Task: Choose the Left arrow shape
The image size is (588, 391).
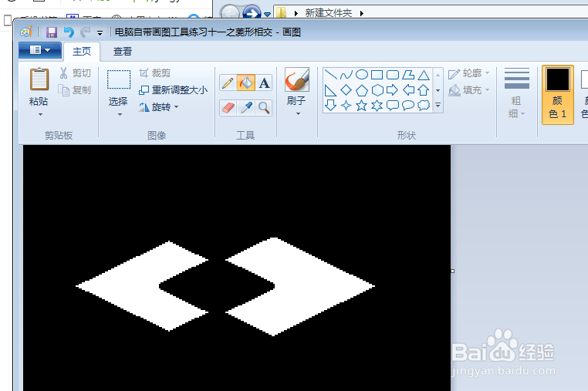Action: (x=408, y=90)
